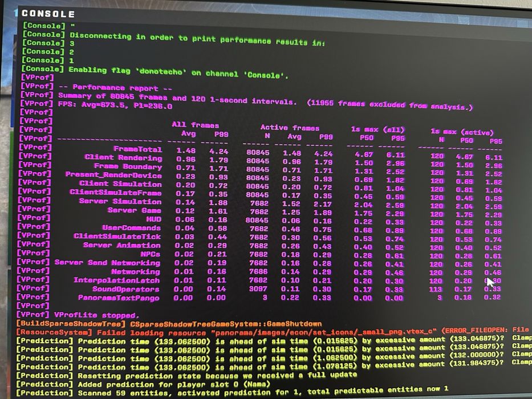Select the Networking row label
Viewport: 532px width, 399px height.
pyautogui.click(x=135, y=271)
